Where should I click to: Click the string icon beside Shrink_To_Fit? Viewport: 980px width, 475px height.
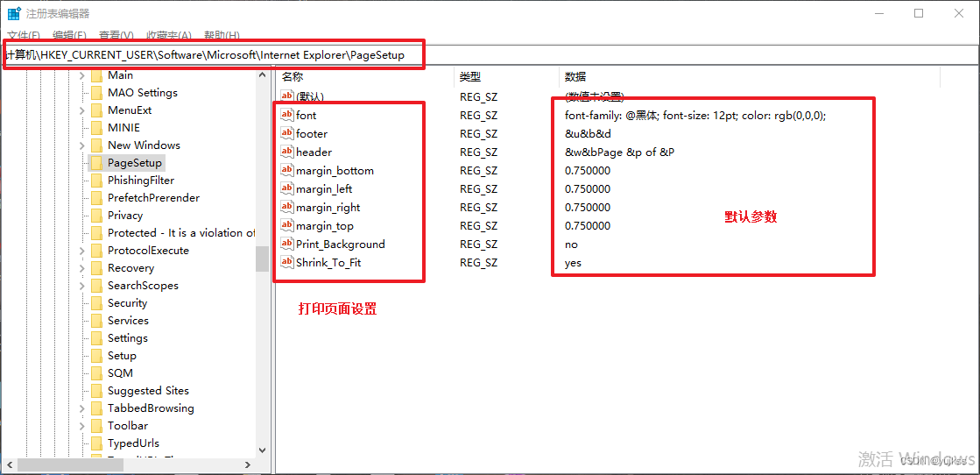[287, 262]
